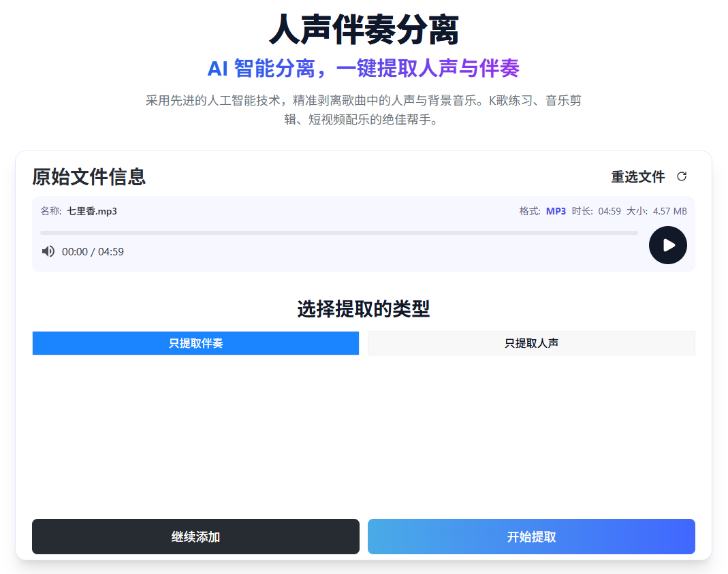Choose a different file via 重选文件
Image resolution: width=728 pixels, height=574 pixels.
(x=638, y=177)
